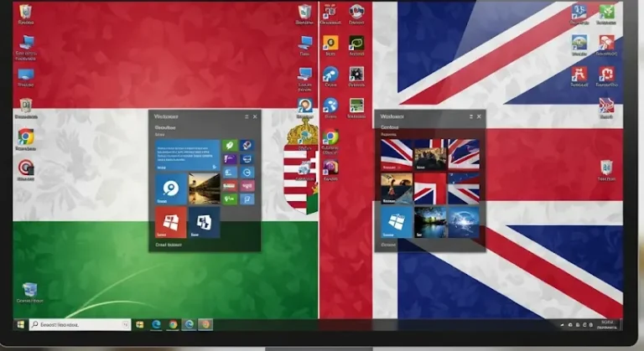
Task: Open the map pin icon above the crown
Action: pos(304,106)
